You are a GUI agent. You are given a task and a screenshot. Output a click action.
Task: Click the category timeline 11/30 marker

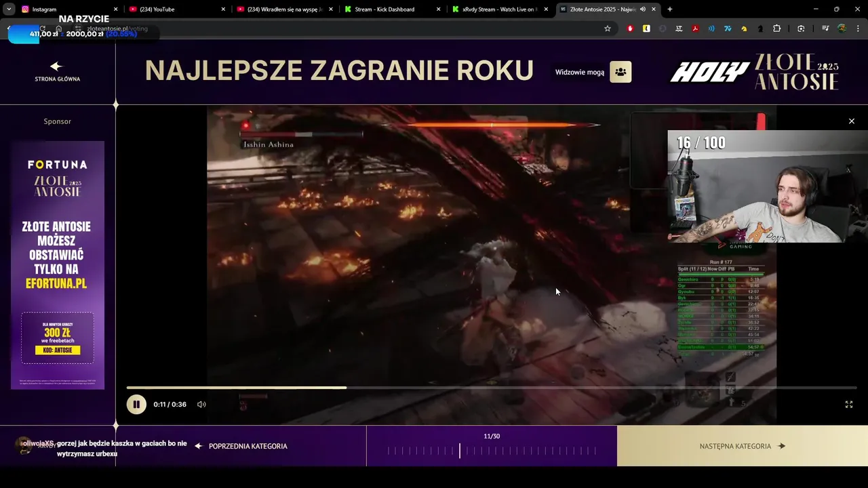pos(460,450)
